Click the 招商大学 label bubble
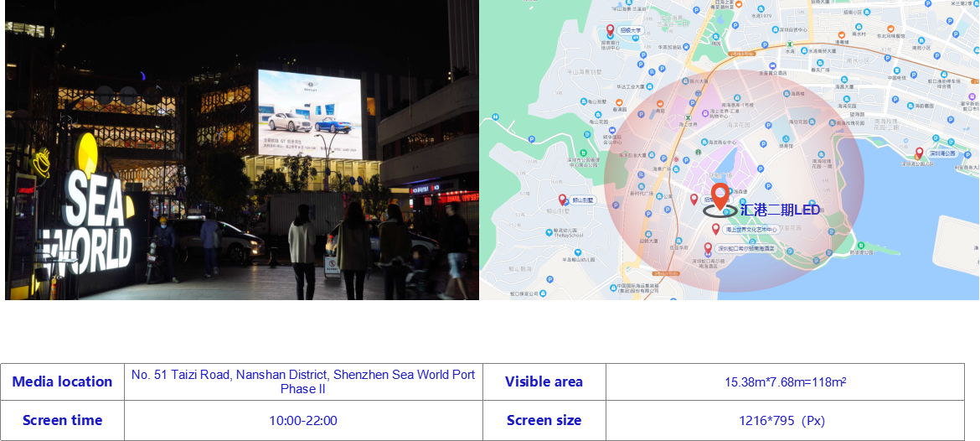 tap(630, 30)
